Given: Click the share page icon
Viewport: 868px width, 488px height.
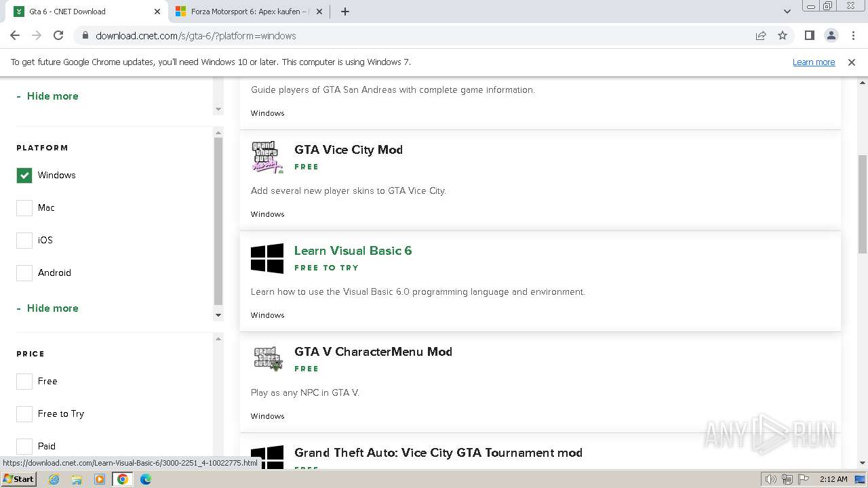Looking at the screenshot, I should pos(761,35).
